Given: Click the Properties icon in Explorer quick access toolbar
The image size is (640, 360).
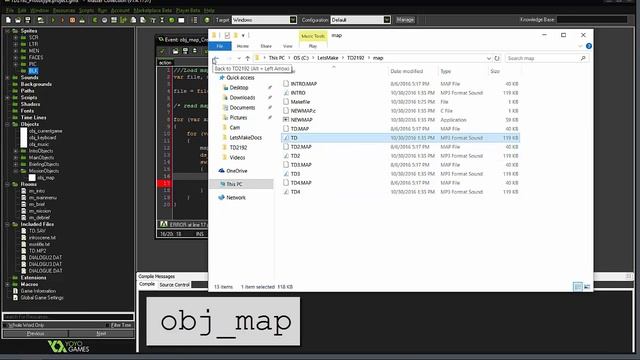Looking at the screenshot, I should point(227,36).
